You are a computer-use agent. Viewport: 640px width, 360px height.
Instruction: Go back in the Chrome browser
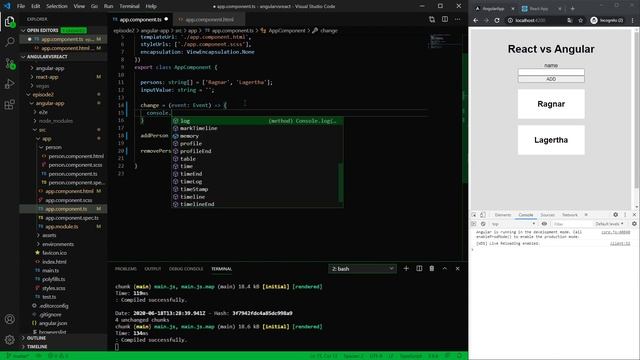pyautogui.click(x=476, y=20)
